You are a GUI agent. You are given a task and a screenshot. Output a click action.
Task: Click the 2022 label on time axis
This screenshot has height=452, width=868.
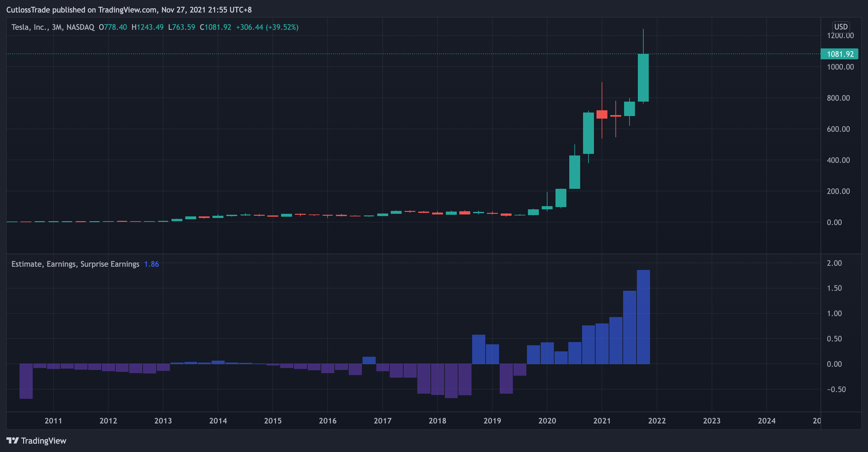pyautogui.click(x=657, y=420)
